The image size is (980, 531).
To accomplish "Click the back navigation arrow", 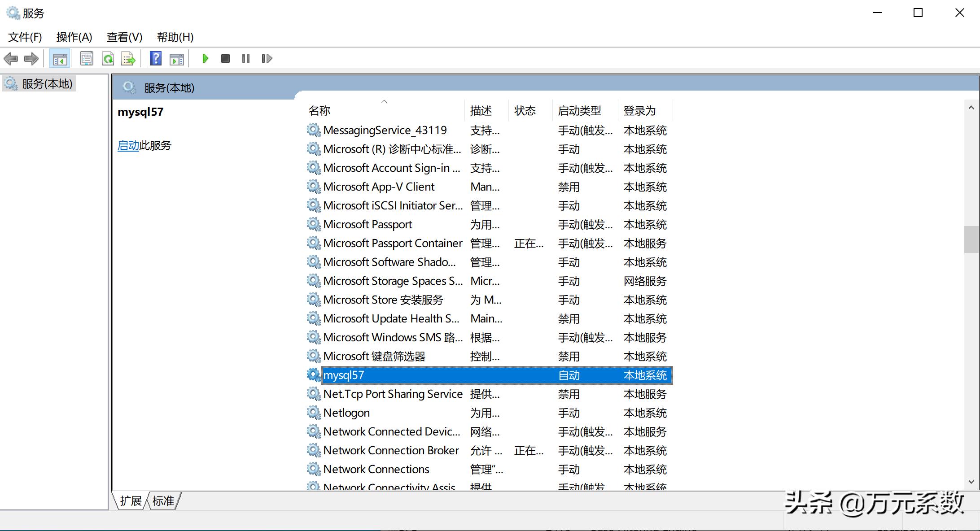I will tap(11, 58).
